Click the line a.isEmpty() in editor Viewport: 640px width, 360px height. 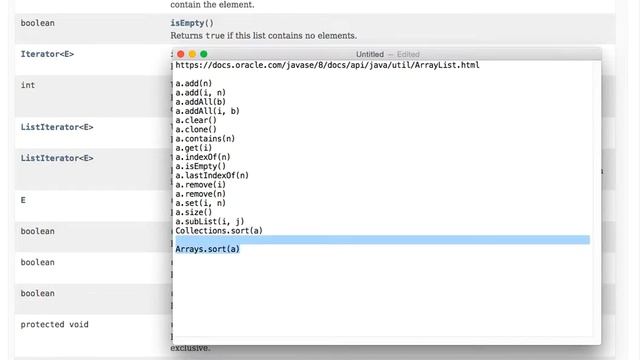[x=200, y=166]
